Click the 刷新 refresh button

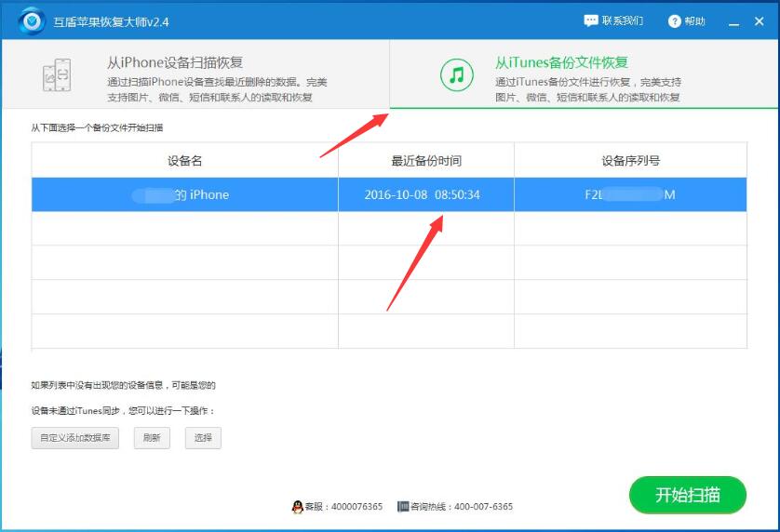(x=152, y=438)
